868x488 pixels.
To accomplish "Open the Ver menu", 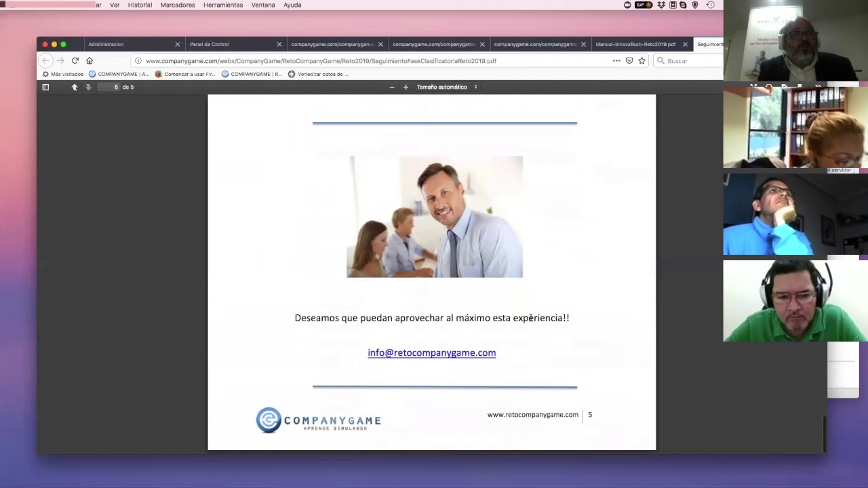I will click(x=115, y=5).
